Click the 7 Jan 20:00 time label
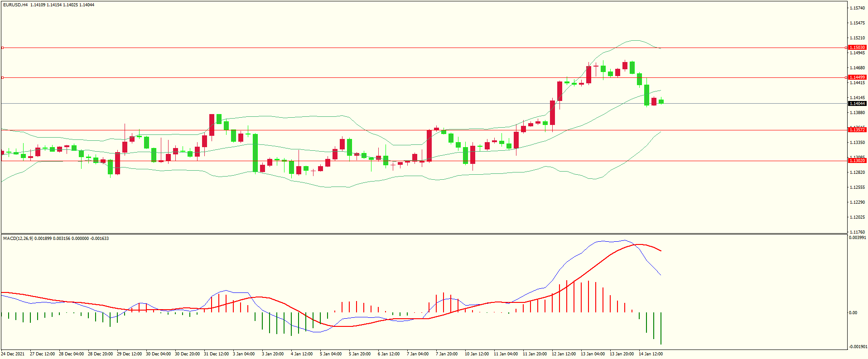 447,354
